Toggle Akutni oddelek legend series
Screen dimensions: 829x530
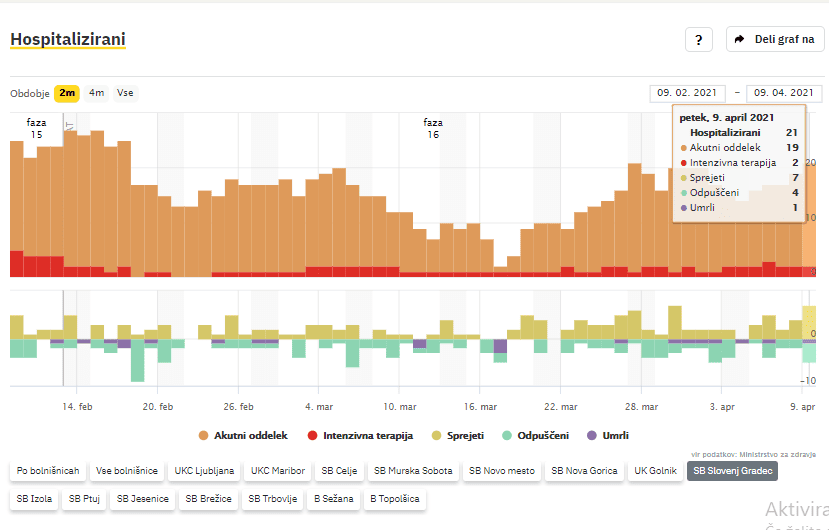click(244, 435)
